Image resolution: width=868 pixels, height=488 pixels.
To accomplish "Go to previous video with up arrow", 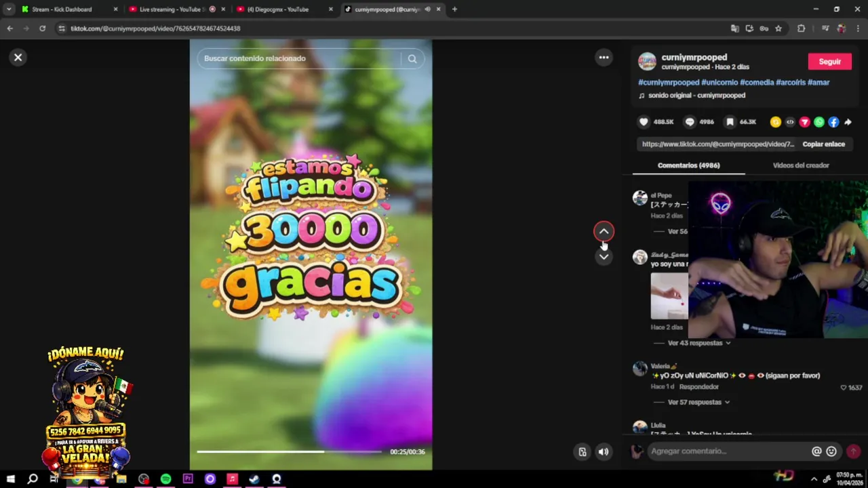I will tap(604, 232).
